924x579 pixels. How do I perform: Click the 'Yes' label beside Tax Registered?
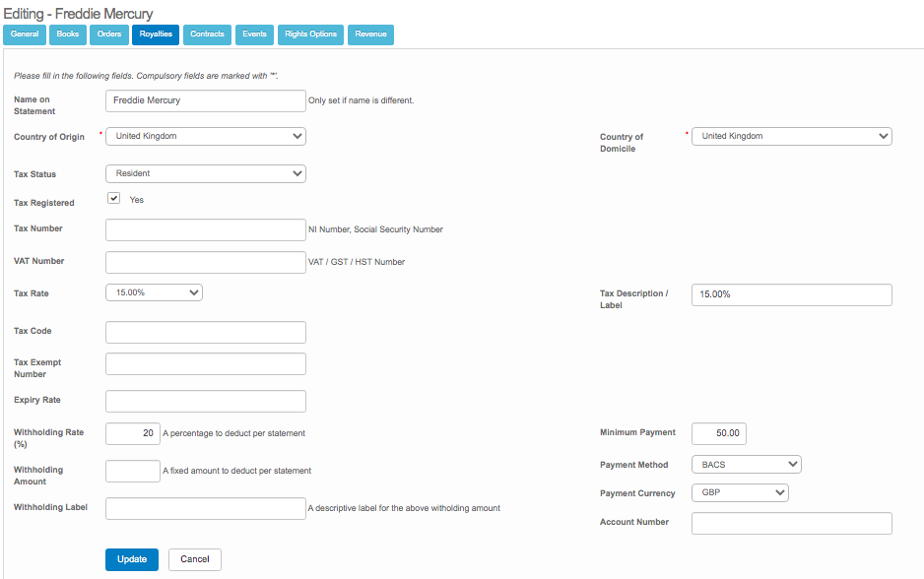point(137,200)
